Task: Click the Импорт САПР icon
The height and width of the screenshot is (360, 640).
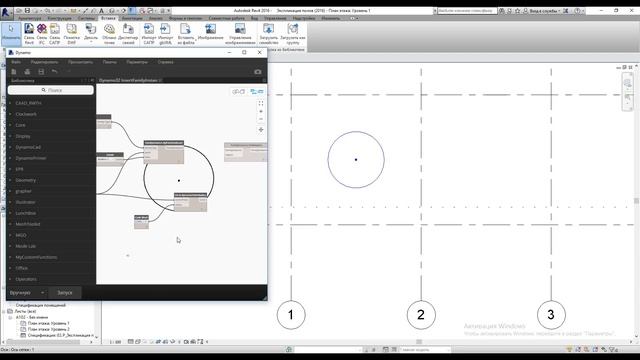Action: click(149, 33)
